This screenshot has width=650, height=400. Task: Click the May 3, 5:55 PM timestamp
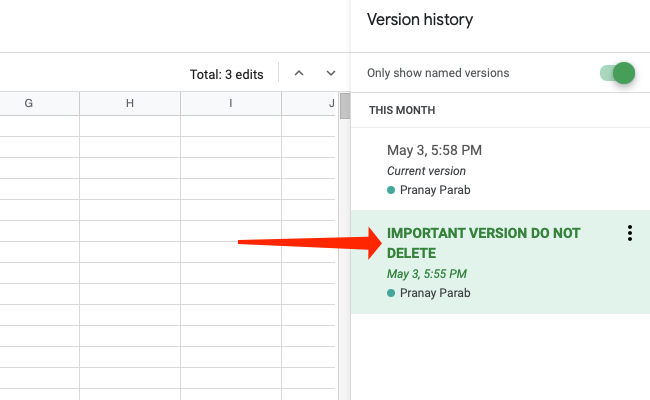click(x=426, y=274)
